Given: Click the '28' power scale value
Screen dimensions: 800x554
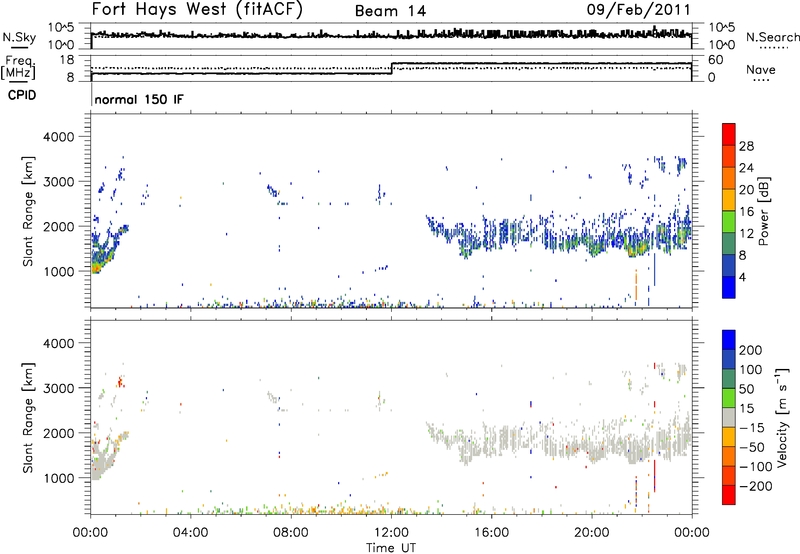Looking at the screenshot, I should 746,146.
